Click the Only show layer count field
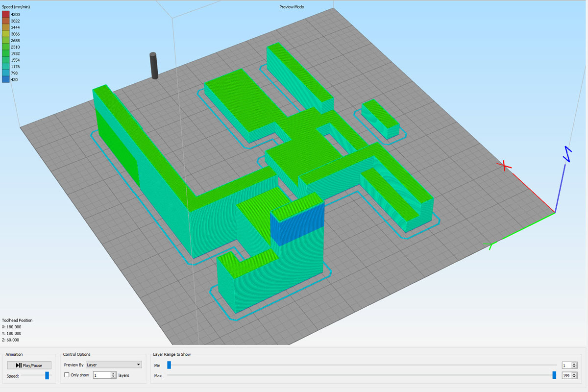This screenshot has width=588, height=392. click(x=101, y=375)
